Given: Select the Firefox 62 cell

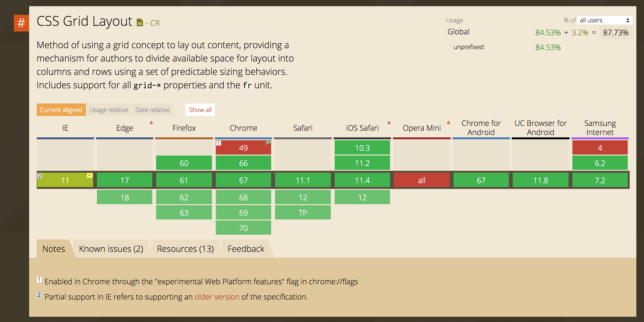Looking at the screenshot, I should coord(184,197).
